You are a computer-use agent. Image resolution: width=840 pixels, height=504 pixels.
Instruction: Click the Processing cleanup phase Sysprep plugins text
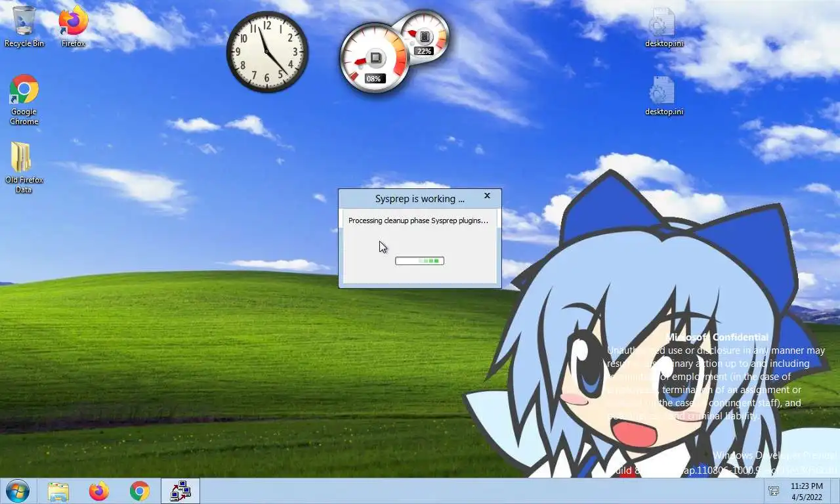419,220
